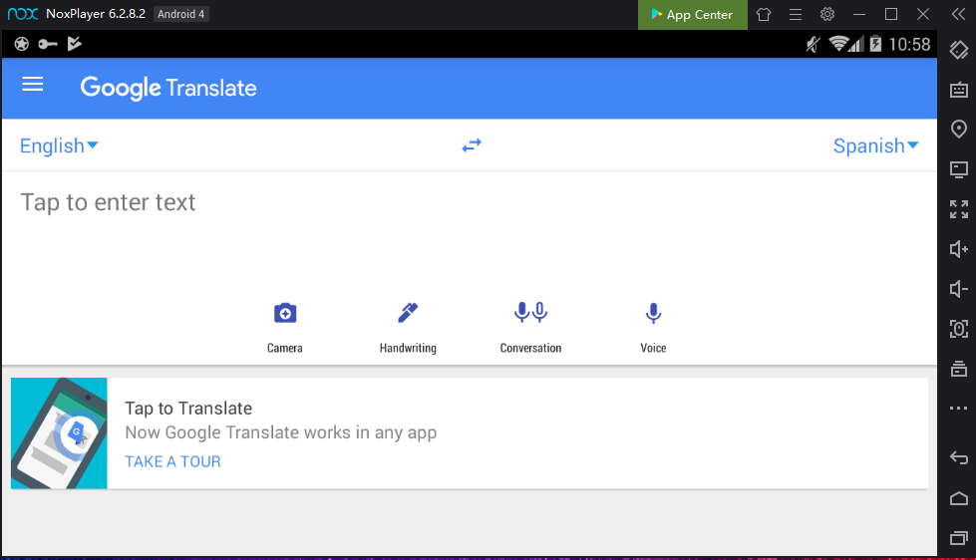Click the Play Store check notification icon

click(75, 44)
